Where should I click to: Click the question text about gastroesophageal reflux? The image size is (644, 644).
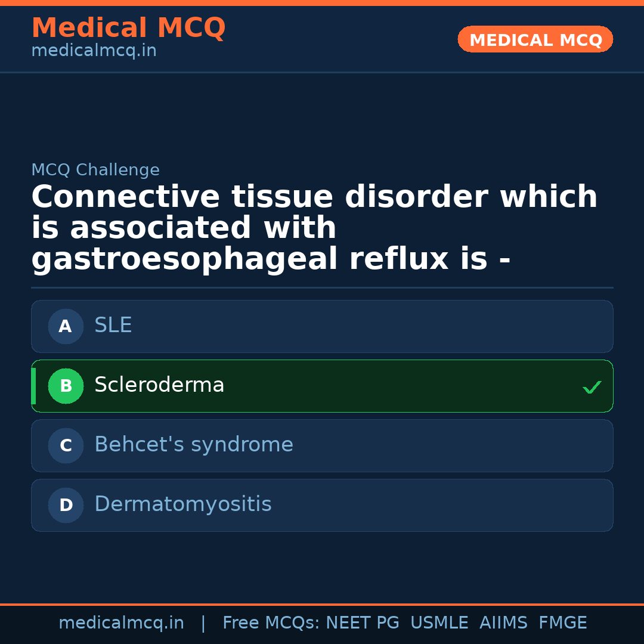(314, 228)
